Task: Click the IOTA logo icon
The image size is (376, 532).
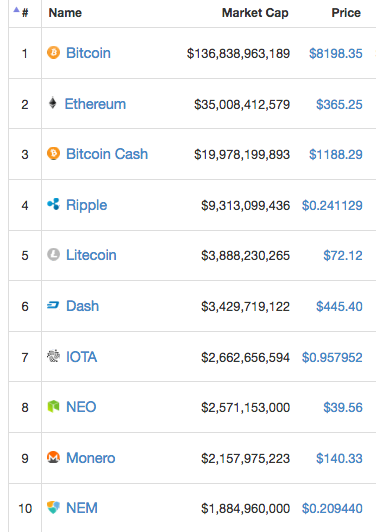Action: [x=53, y=356]
